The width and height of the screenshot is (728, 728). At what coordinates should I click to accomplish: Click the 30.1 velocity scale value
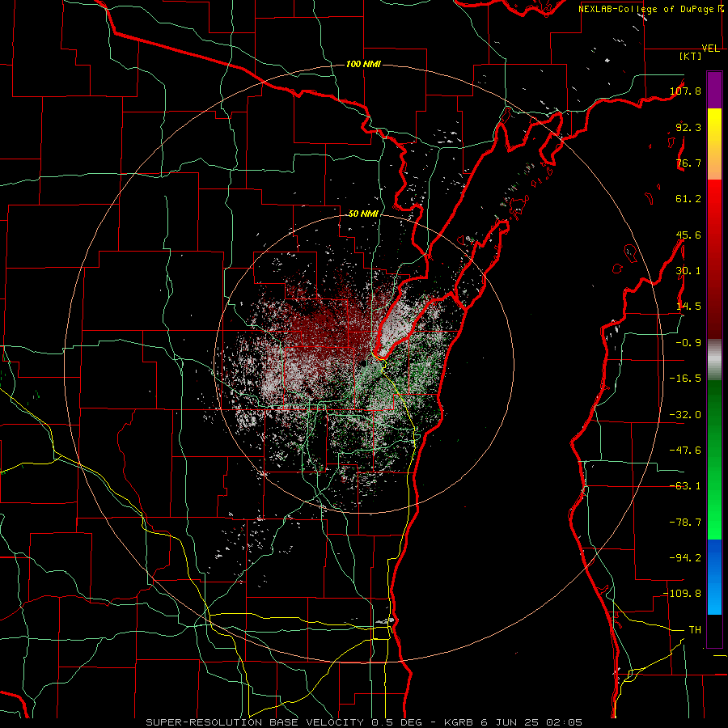(688, 271)
